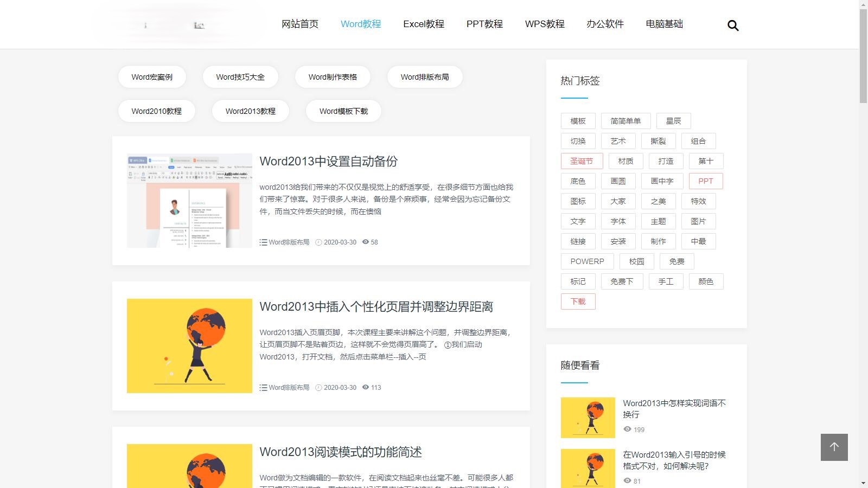Click clock icon beside date in 页眉 article
The width and height of the screenshot is (868, 488).
318,388
